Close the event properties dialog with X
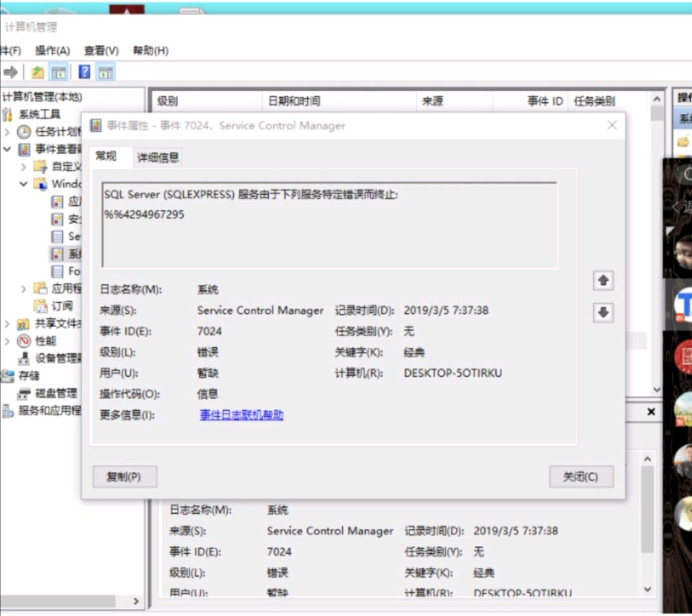The image size is (692, 616). (x=612, y=126)
